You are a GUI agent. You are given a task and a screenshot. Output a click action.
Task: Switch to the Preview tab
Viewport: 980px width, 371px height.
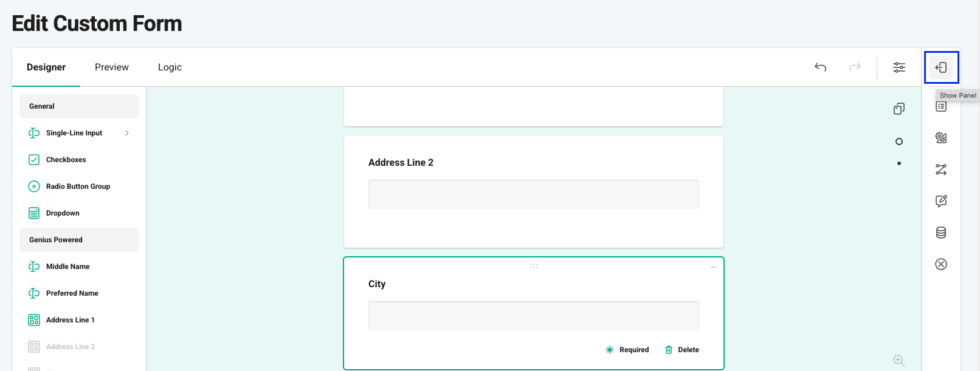click(x=112, y=67)
